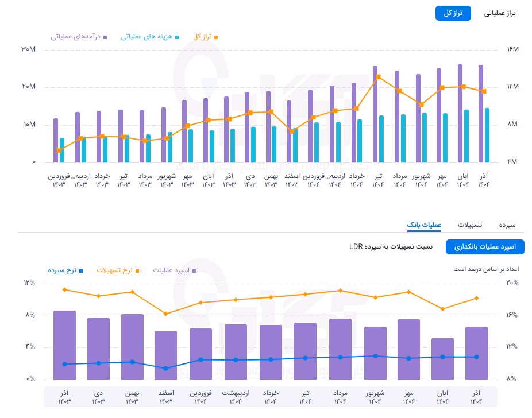This screenshot has height=418, width=532.
Task: Select the عملیات بانک tab
Action: pos(424,225)
